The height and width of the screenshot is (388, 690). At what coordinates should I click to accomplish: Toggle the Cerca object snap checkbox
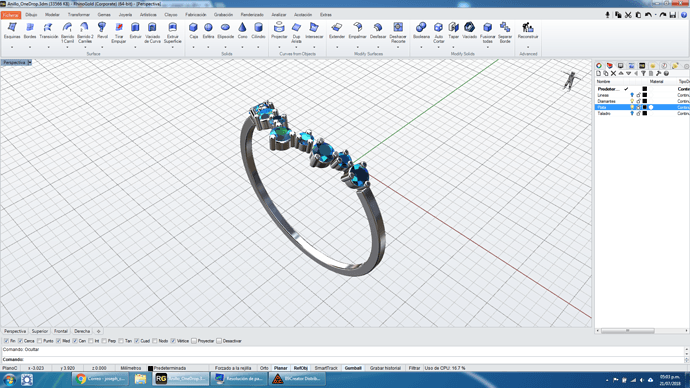click(x=20, y=341)
